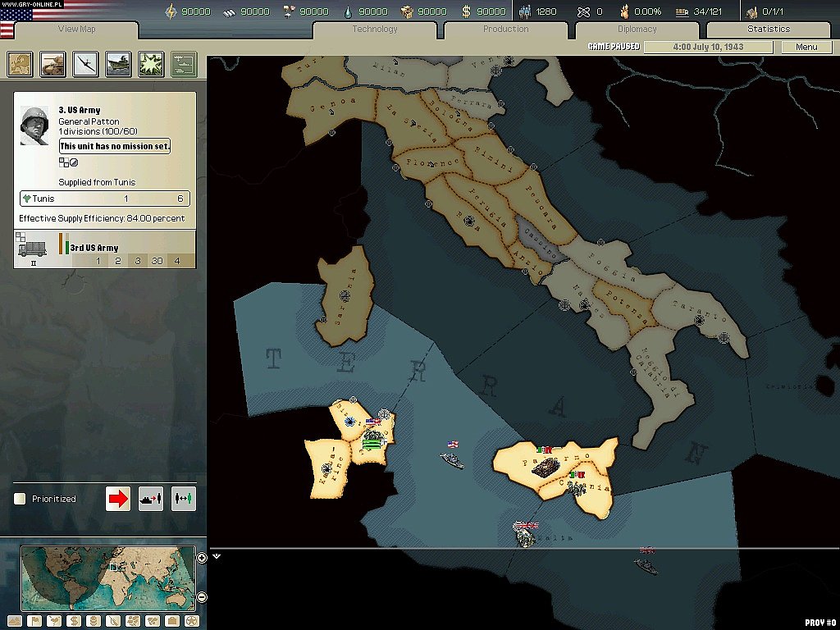The width and height of the screenshot is (840, 630).
Task: Click the Menu button
Action: coord(806,47)
